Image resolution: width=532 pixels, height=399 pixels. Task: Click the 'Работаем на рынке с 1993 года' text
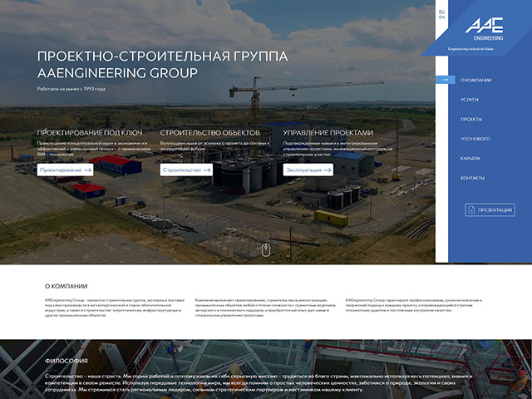[71, 89]
